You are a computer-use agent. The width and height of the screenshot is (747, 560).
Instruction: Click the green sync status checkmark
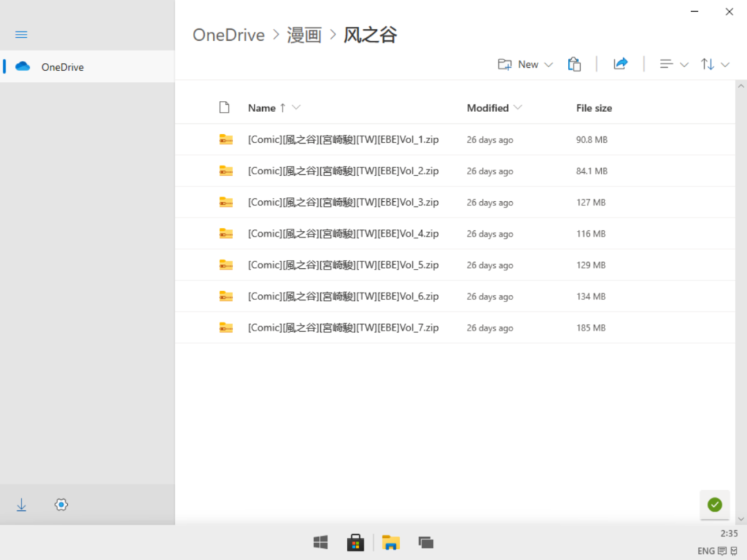click(714, 505)
